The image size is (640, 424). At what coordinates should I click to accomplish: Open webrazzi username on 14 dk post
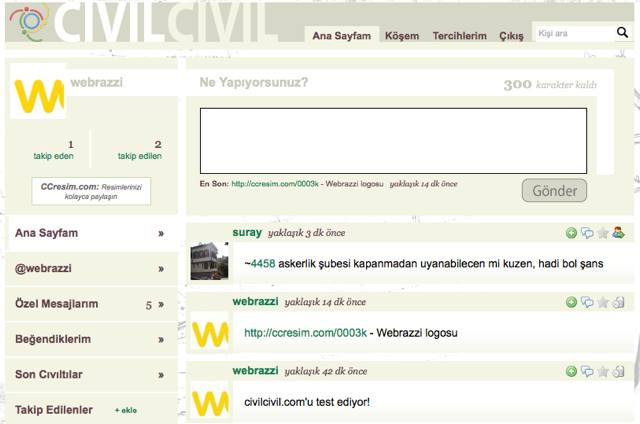point(255,302)
